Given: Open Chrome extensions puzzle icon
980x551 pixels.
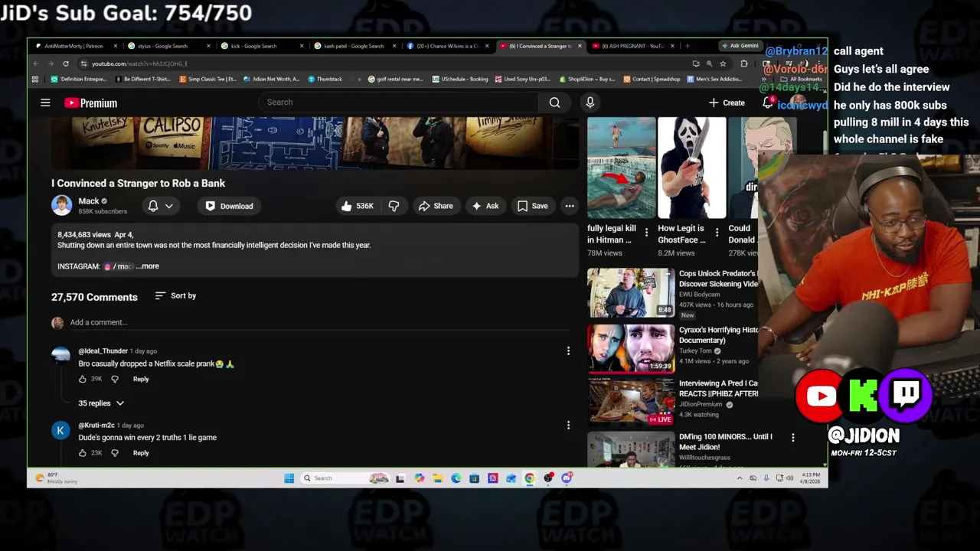Looking at the screenshot, I should 743,64.
